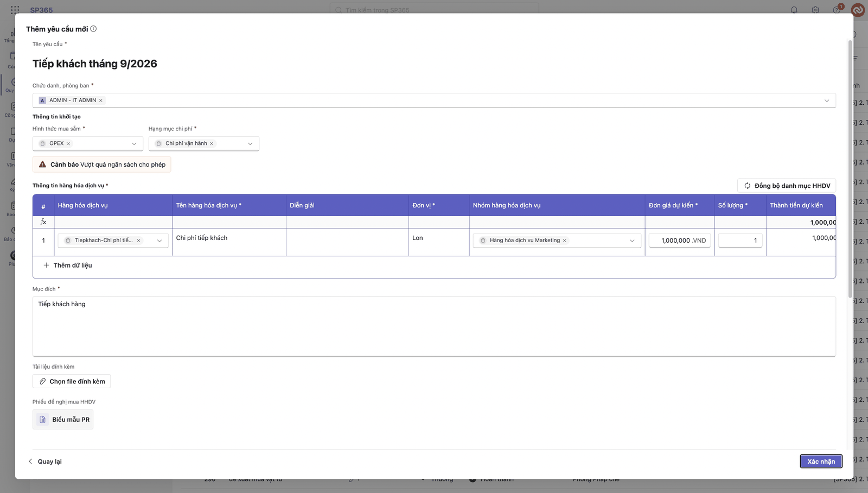Clear the Tiepkhach-Chi phí tiế... item selection
868x493 pixels.
[x=138, y=241]
